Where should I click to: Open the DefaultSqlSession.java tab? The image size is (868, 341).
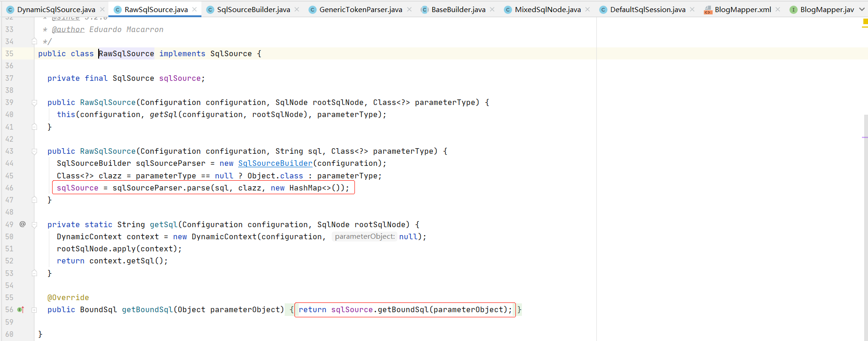coord(648,9)
